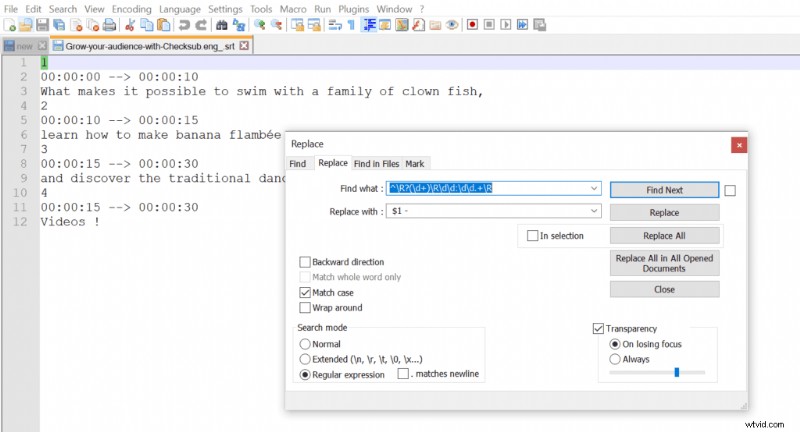Uncheck the Transparency checkbox
Image resolution: width=800 pixels, height=432 pixels.
pos(598,328)
